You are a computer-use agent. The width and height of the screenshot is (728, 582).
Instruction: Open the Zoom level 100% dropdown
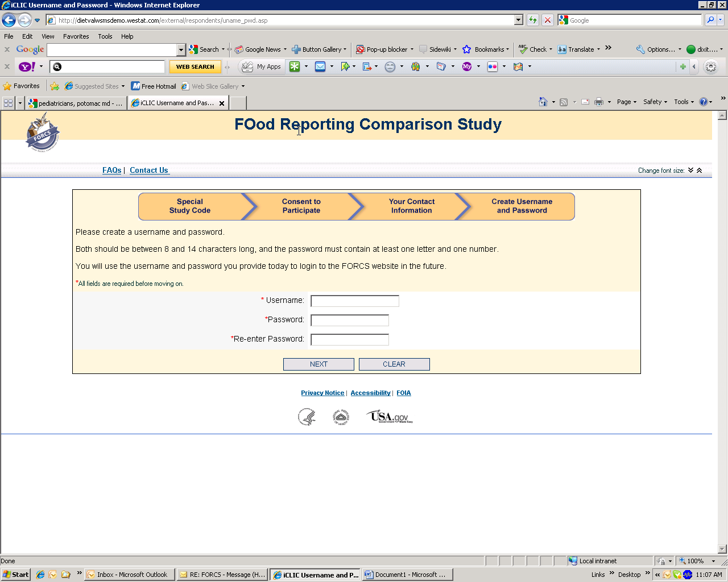tap(713, 561)
